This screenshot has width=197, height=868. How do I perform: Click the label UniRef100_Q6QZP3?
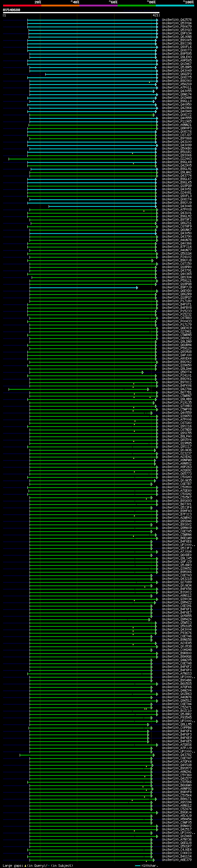pyautogui.click(x=177, y=74)
